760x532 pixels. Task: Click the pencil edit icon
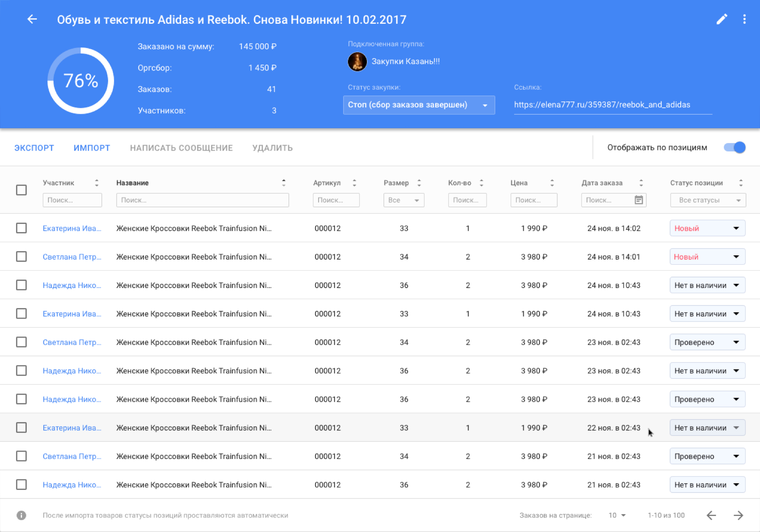click(722, 19)
